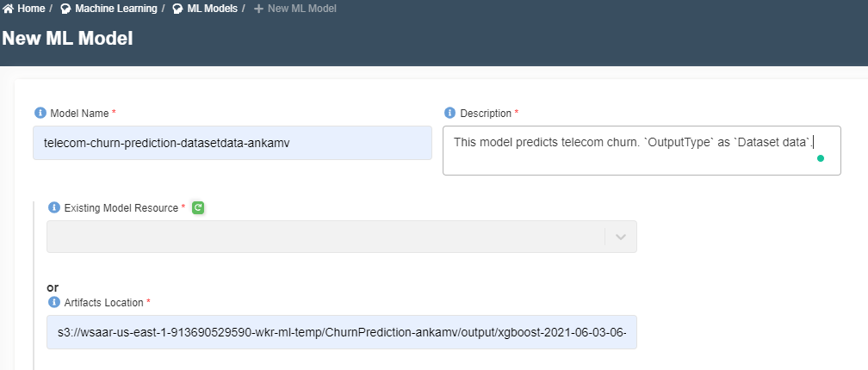Viewport: 868px width, 370px height.
Task: Click the Existing Model Resource info icon
Action: pos(53,207)
